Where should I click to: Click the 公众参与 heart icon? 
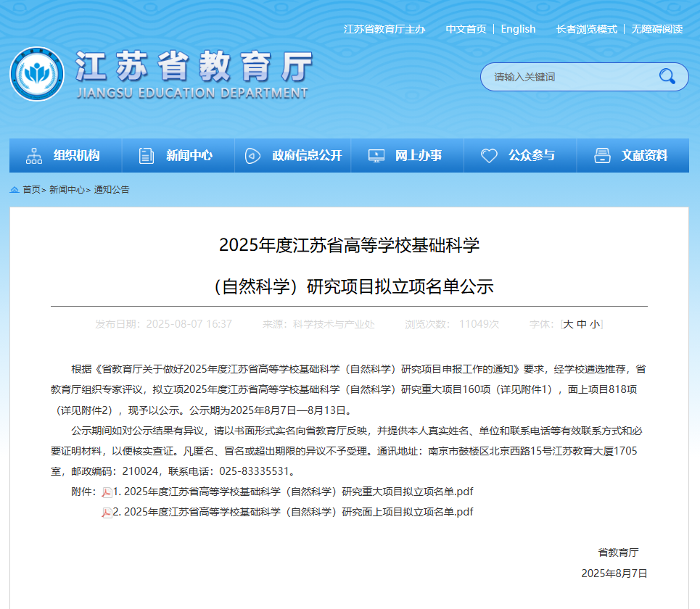click(x=489, y=156)
